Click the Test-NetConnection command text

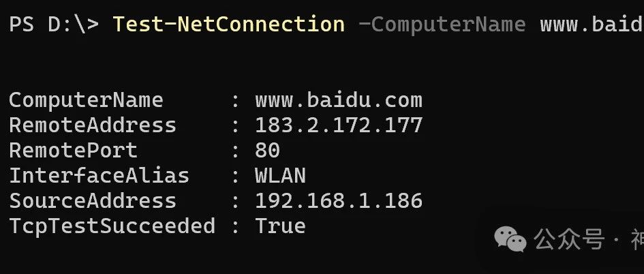[x=229, y=24]
